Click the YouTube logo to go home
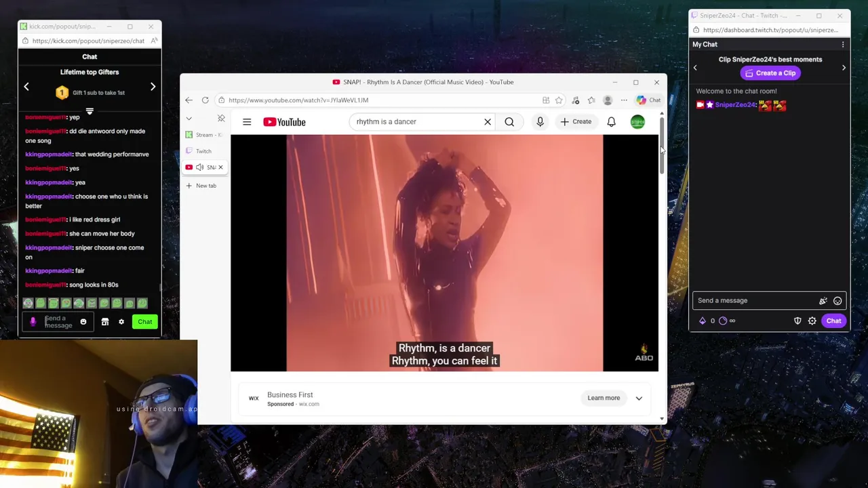 (284, 122)
